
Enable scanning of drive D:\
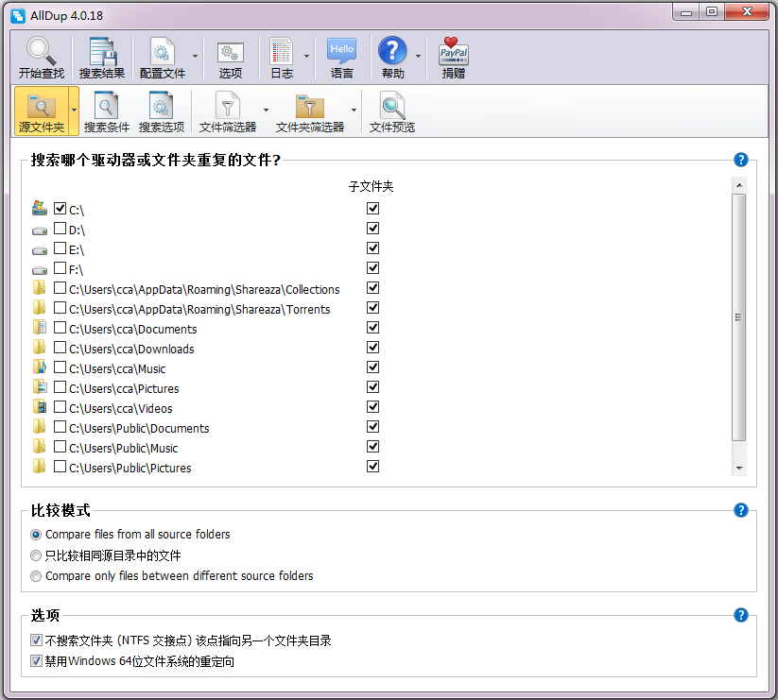tap(61, 228)
